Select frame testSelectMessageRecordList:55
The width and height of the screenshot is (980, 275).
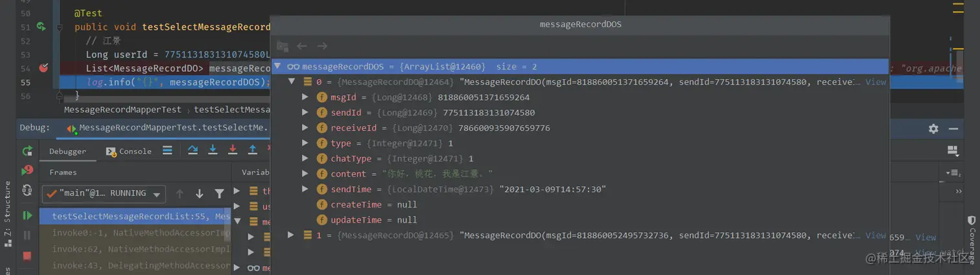[x=135, y=216]
